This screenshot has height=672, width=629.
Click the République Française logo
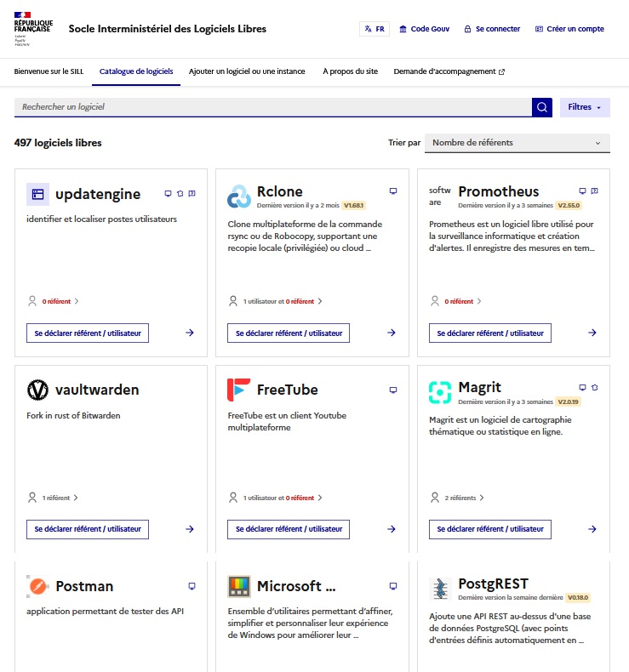coord(33,29)
